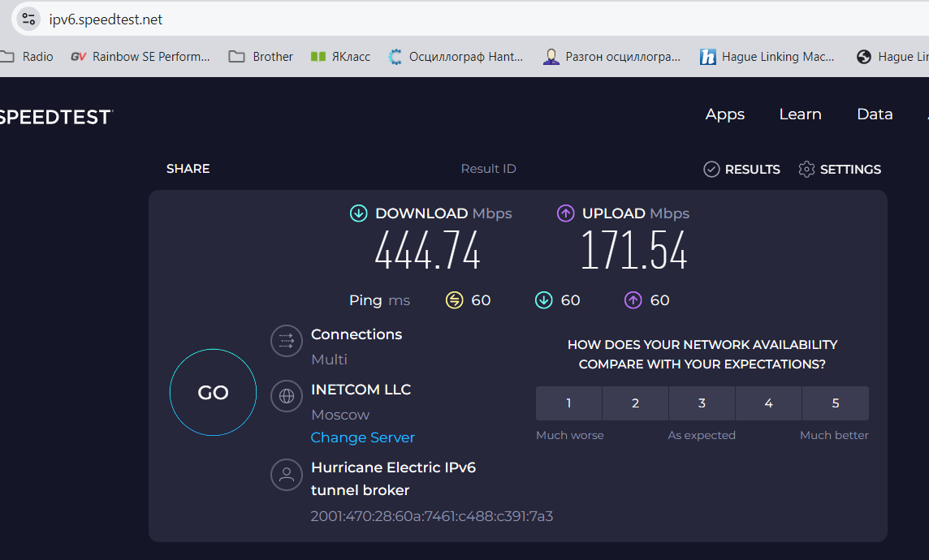Click the Result ID text
The image size is (929, 560).
[488, 169]
